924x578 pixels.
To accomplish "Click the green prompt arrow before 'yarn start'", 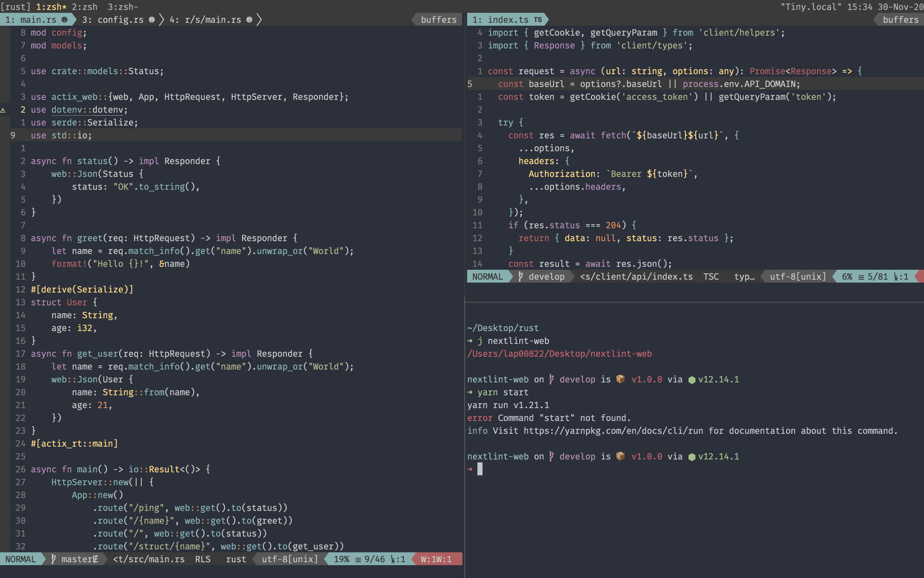I will click(x=470, y=392).
